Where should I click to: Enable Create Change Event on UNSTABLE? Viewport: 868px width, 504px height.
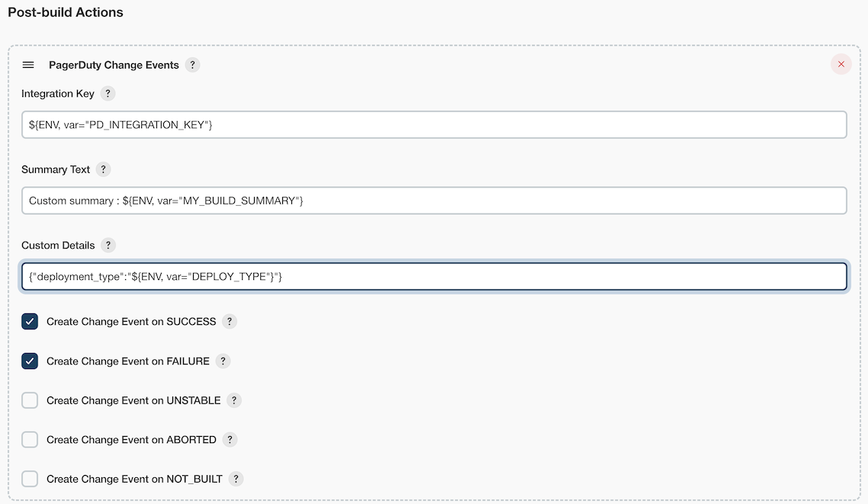(30, 400)
